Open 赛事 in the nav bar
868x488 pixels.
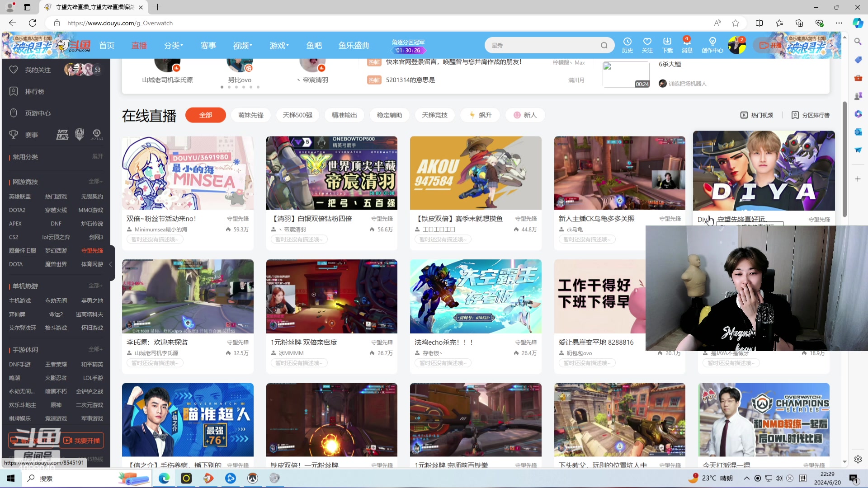(208, 45)
